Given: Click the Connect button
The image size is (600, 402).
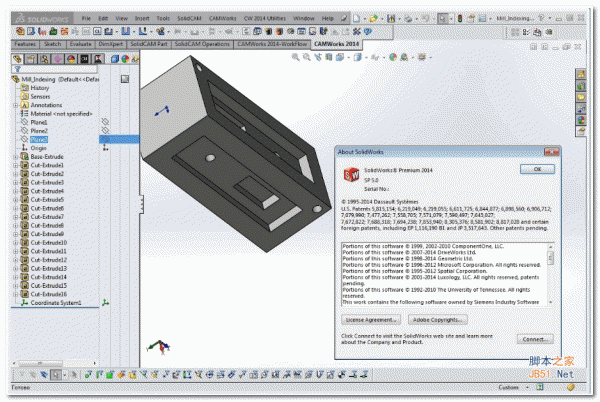Looking at the screenshot, I should click(535, 339).
